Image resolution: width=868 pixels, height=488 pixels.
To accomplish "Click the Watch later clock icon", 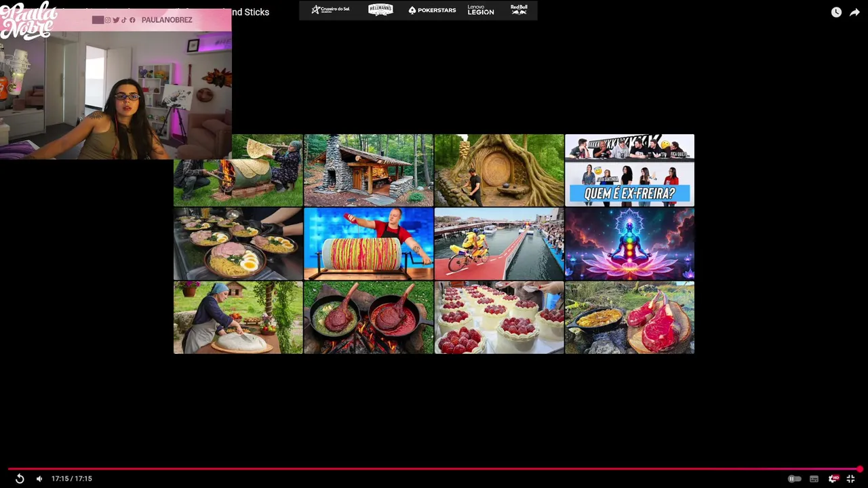I will (836, 12).
